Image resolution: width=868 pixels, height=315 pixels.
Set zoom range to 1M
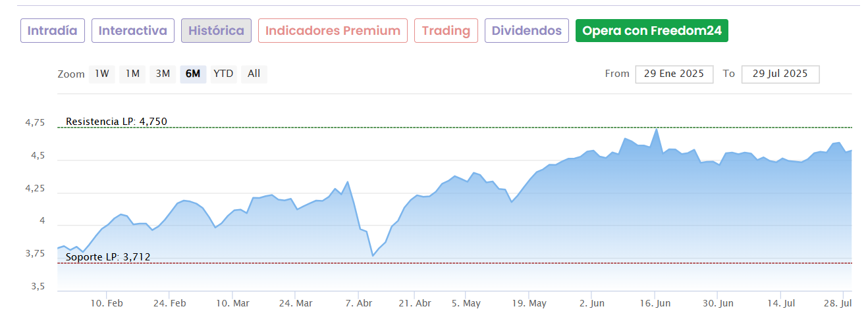pos(132,74)
